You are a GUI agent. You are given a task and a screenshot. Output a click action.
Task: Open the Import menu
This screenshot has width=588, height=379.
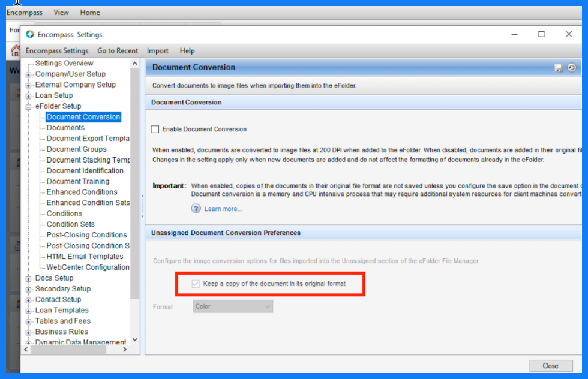(158, 51)
